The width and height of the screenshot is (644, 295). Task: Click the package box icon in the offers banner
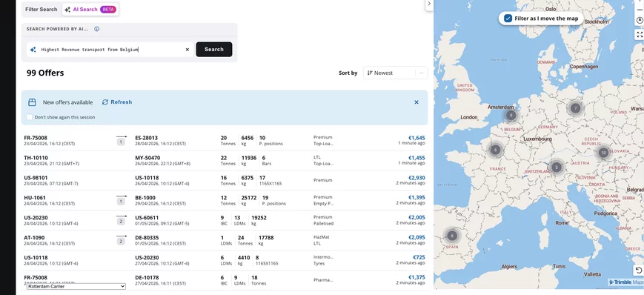[x=32, y=102]
